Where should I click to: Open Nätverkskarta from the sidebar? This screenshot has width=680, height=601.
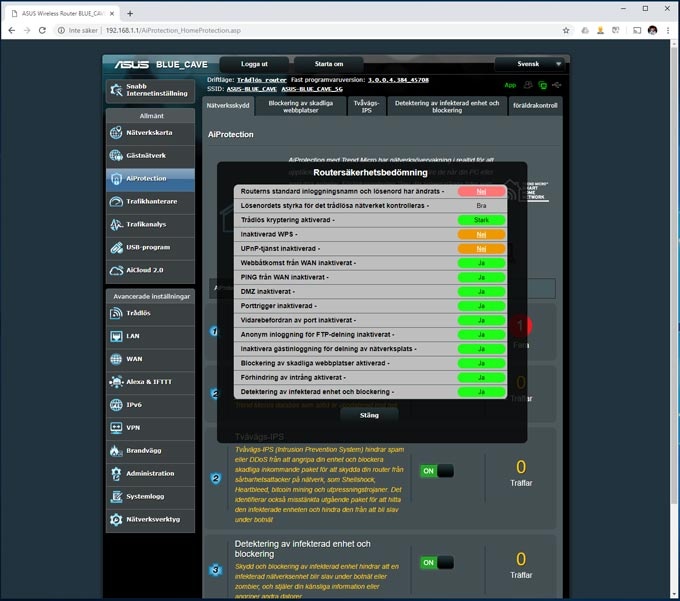[148, 132]
